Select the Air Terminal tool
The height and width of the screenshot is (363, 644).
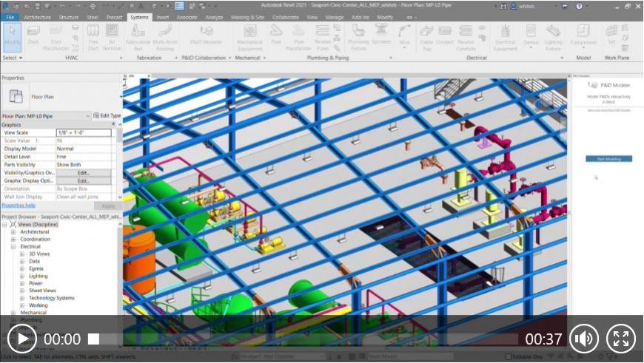(x=112, y=38)
